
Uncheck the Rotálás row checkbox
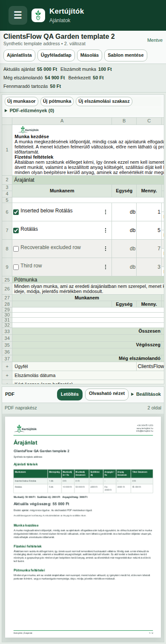16,230
